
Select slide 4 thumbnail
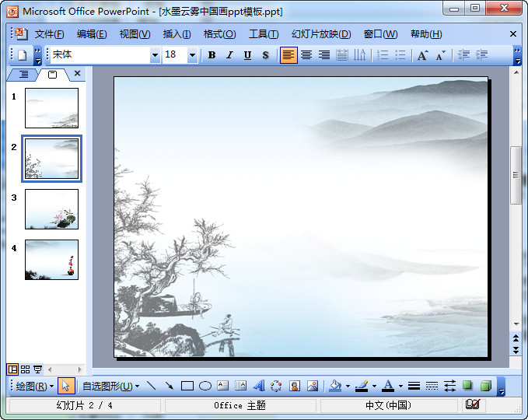(x=51, y=260)
